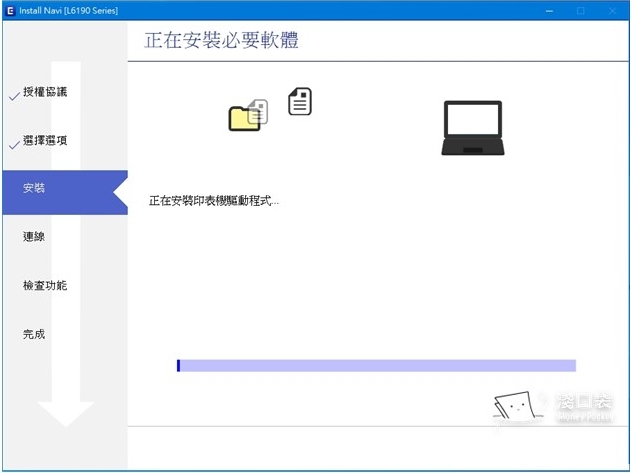Click the checkmark beside 授權協議
Viewport: 632px width, 473px height.
click(x=13, y=96)
